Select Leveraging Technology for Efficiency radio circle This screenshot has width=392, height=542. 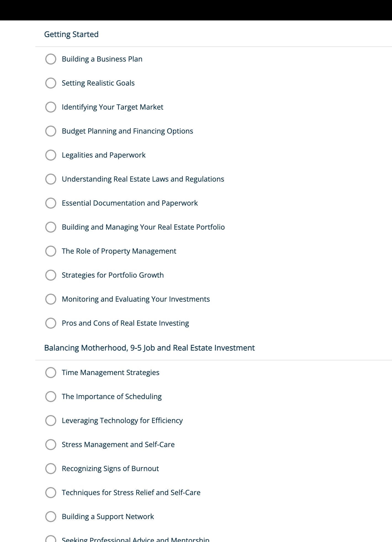51,421
